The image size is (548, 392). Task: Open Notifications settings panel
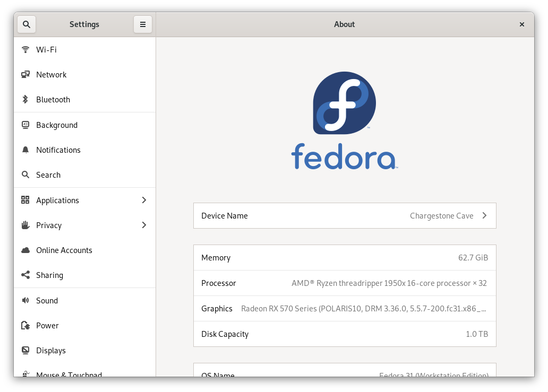coord(84,150)
